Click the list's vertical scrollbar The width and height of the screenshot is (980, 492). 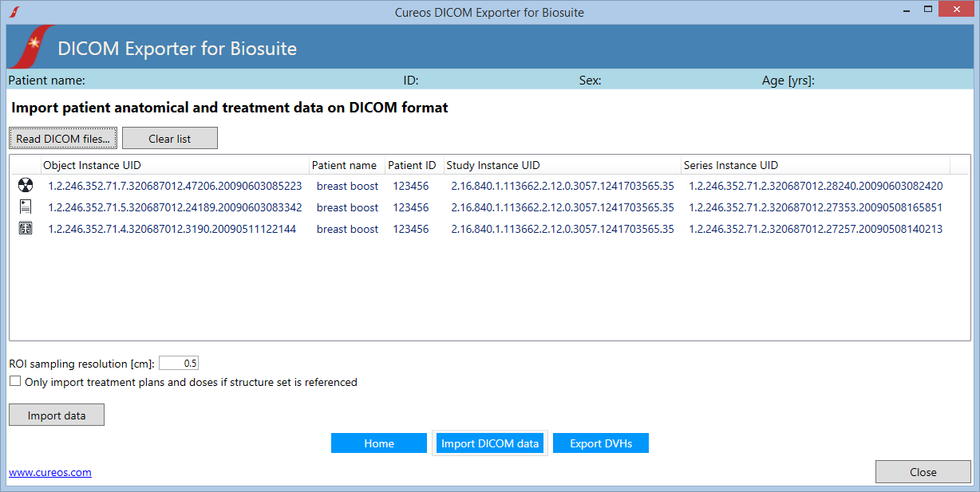(x=959, y=247)
